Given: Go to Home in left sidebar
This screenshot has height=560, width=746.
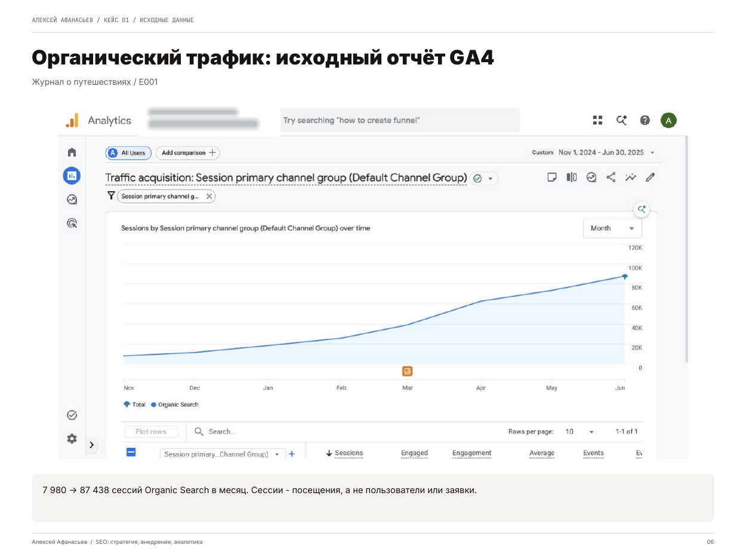Looking at the screenshot, I should [x=72, y=152].
